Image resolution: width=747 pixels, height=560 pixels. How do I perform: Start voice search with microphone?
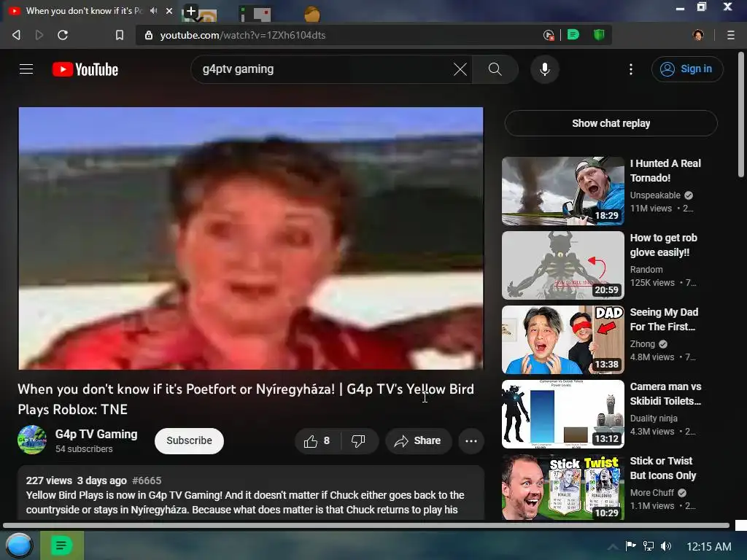click(544, 69)
